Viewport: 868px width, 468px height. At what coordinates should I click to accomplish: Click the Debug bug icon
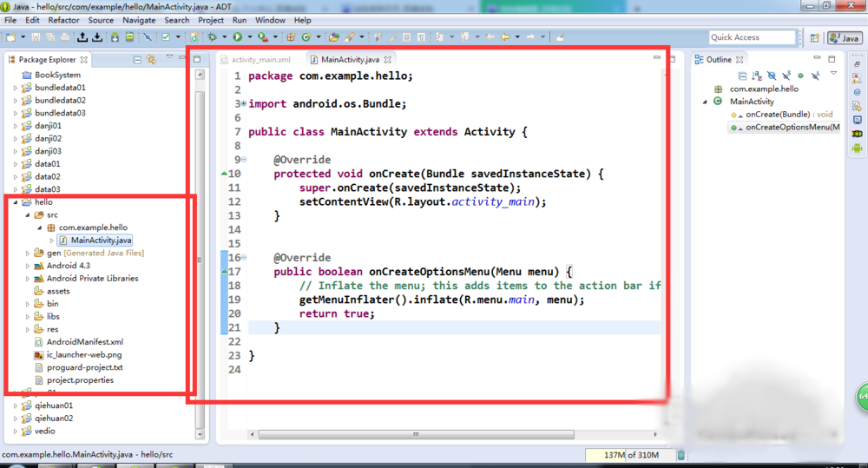pos(212,37)
